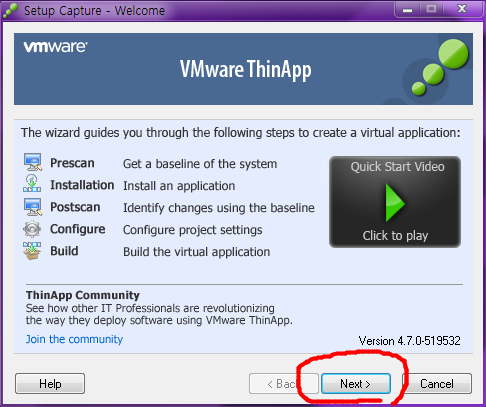This screenshot has height=407, width=486.
Task: Click the ThinApp title bar app icon
Action: click(x=10, y=10)
